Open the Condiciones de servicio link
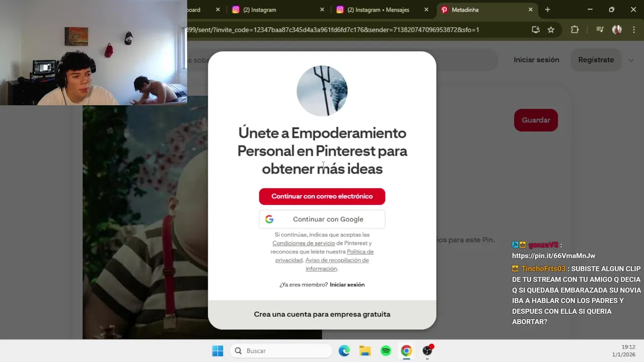644x362 pixels. [x=303, y=243]
